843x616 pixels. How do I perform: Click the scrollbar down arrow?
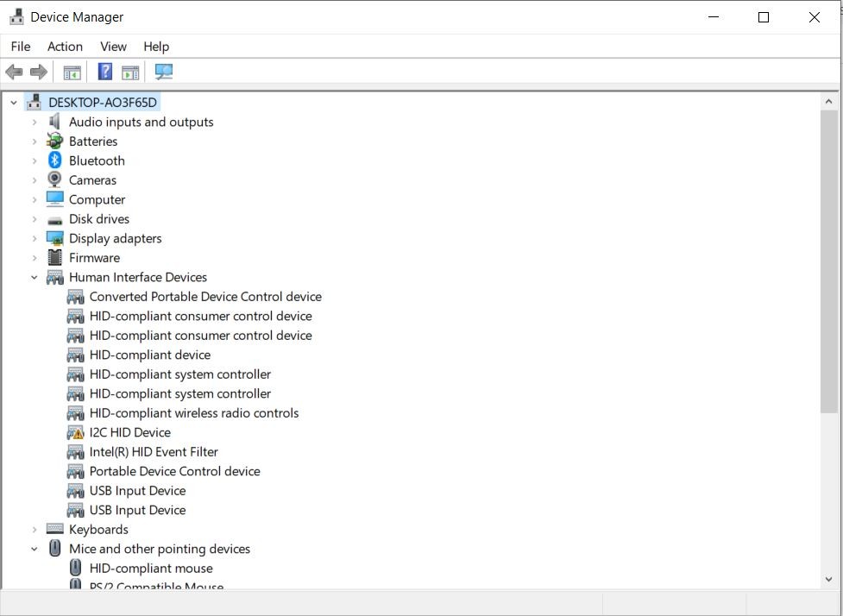pyautogui.click(x=828, y=580)
